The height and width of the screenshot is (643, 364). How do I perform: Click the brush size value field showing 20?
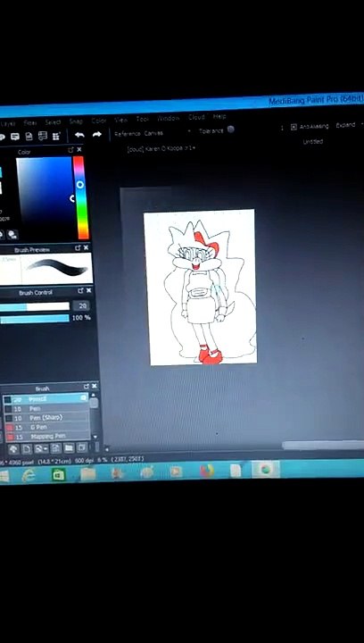[81, 305]
